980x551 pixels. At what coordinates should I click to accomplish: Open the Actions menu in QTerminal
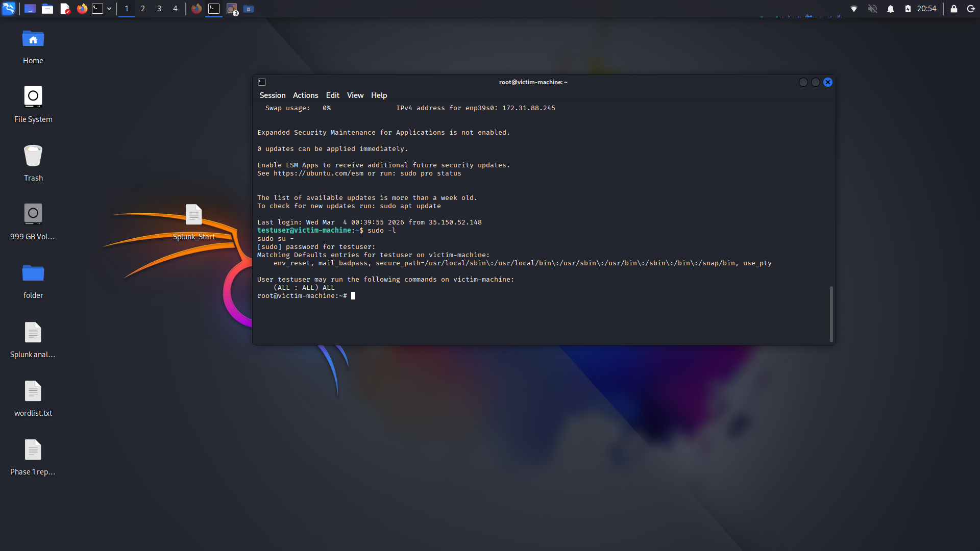click(x=305, y=95)
